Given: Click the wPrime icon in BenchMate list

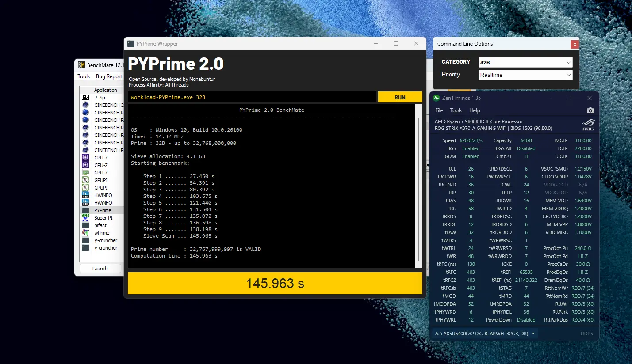Looking at the screenshot, I should [x=85, y=233].
